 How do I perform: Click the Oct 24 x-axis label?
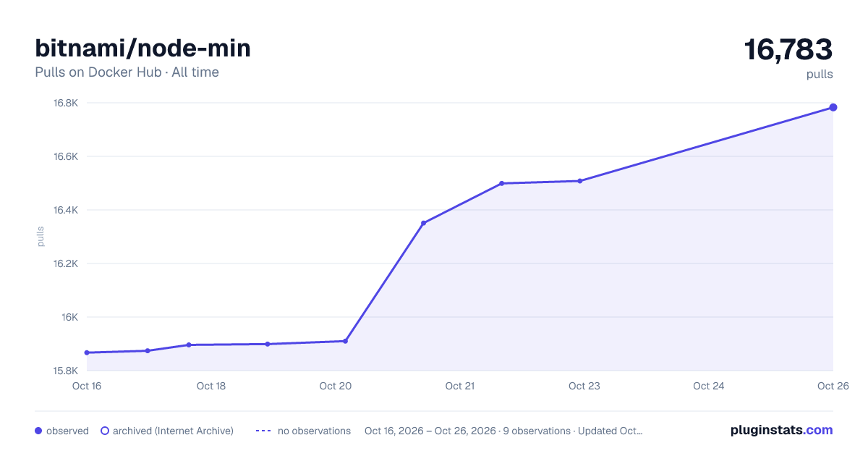(709, 386)
